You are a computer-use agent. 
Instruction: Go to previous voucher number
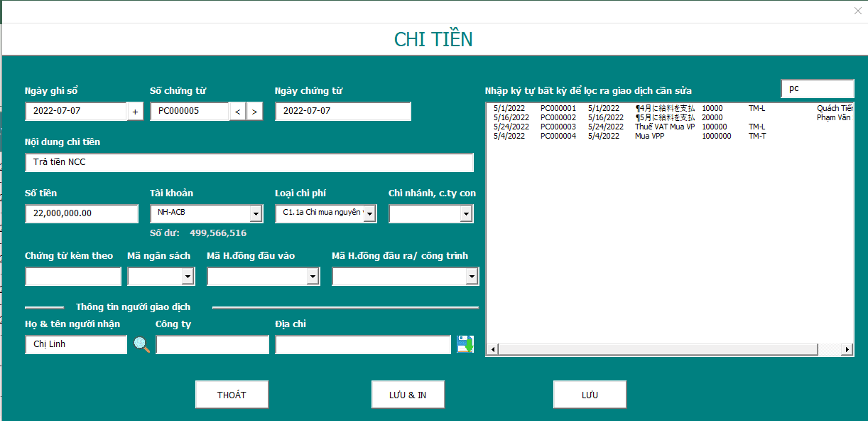pyautogui.click(x=238, y=112)
